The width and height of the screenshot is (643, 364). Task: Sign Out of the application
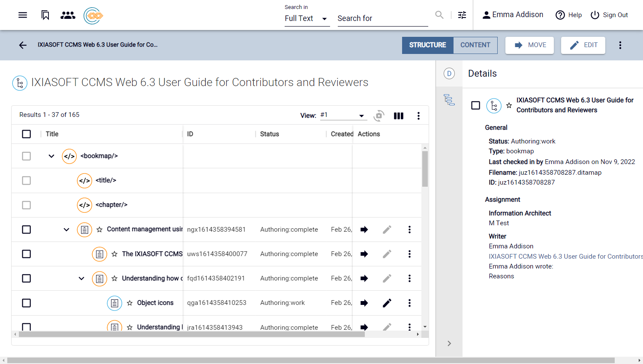(x=609, y=15)
